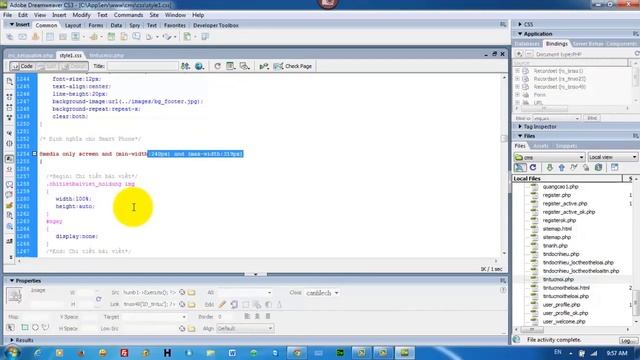Select tindocnhieu.php in Local Files
Image resolution: width=640 pixels, height=360 pixels.
(561, 254)
